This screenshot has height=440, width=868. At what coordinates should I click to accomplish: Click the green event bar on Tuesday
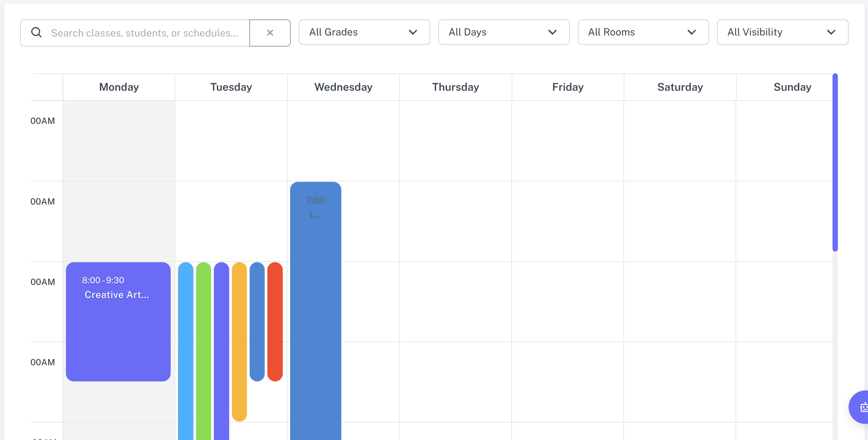pos(204,337)
